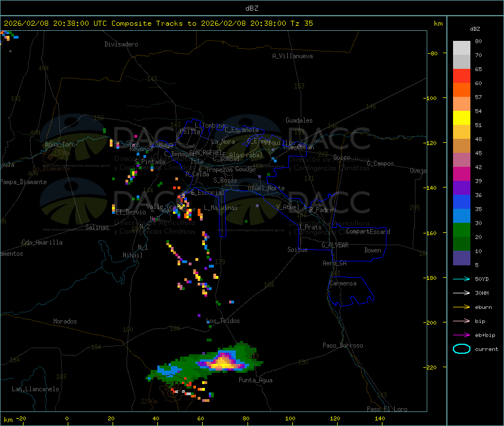Click the Lag.Llancanelo label

point(36,390)
